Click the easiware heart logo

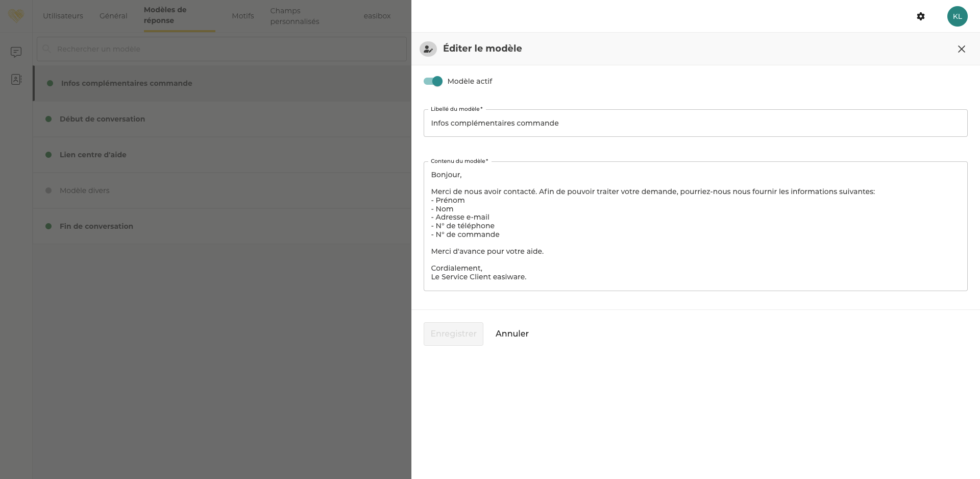point(16,16)
